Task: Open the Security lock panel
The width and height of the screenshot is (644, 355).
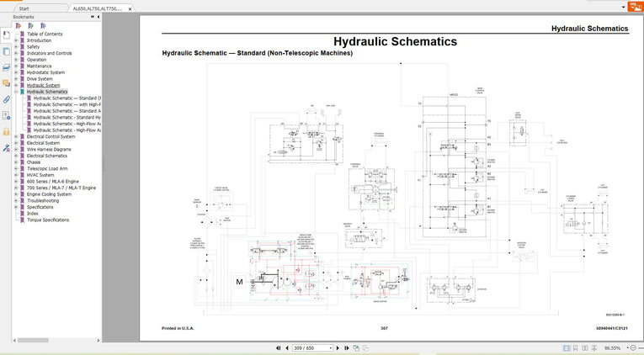Action: pyautogui.click(x=6, y=131)
